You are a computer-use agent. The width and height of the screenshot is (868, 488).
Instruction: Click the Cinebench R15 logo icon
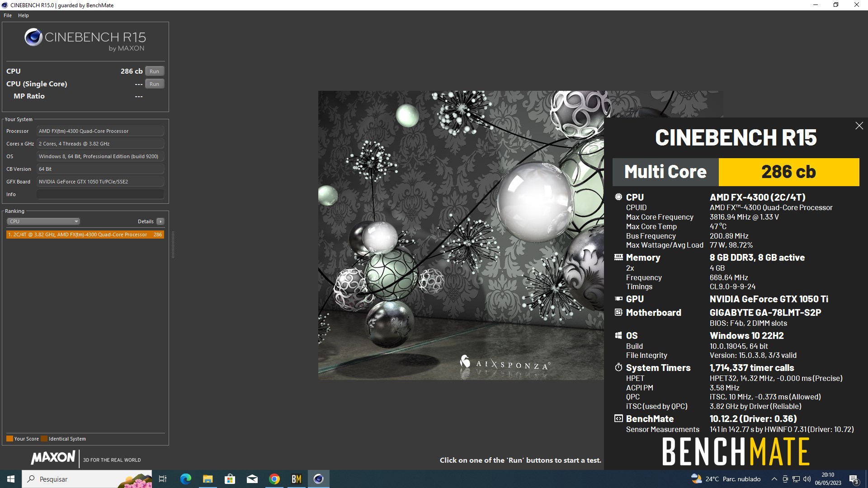[33, 38]
